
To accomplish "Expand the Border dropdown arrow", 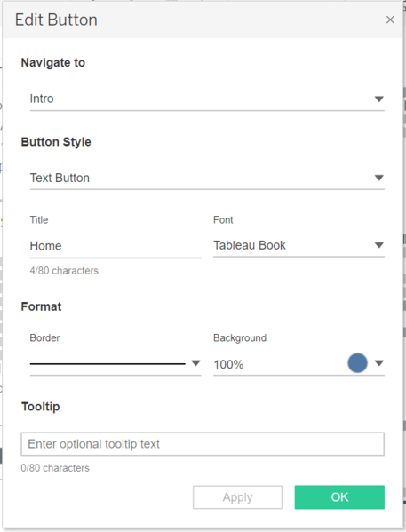I will (x=195, y=363).
